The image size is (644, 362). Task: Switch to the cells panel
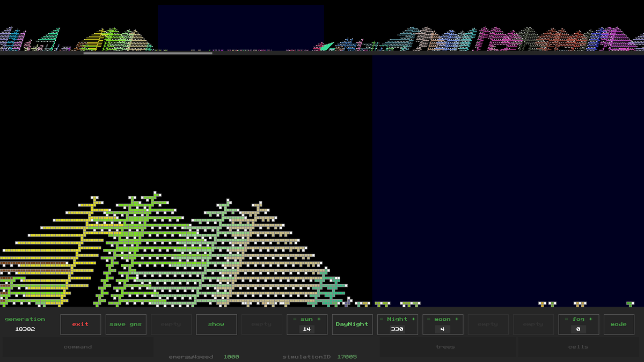(579, 347)
